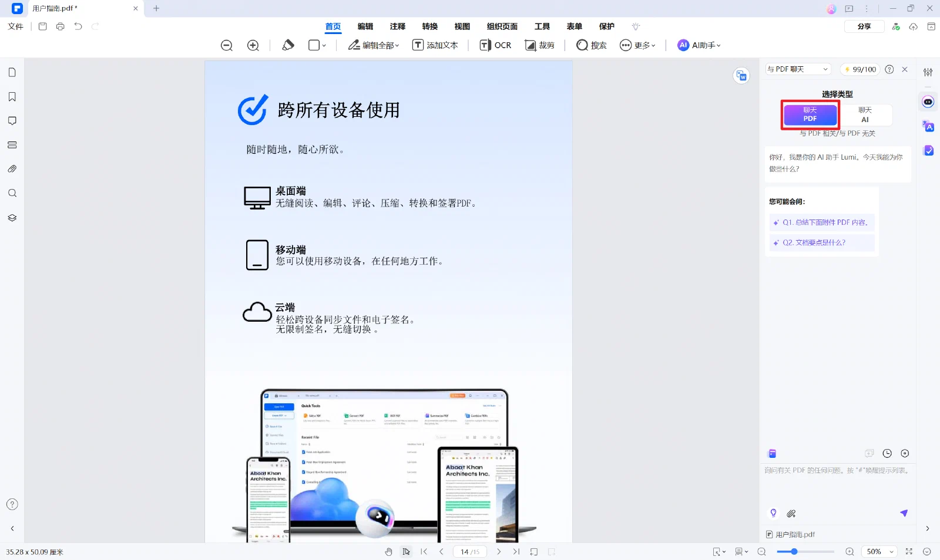Click the print icon in the top bar

point(60,26)
